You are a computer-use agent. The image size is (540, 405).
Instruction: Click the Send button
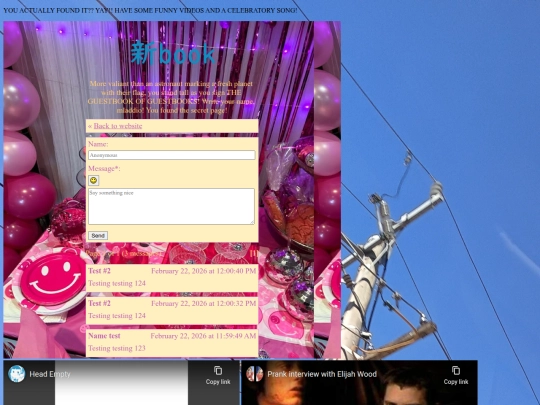point(98,236)
